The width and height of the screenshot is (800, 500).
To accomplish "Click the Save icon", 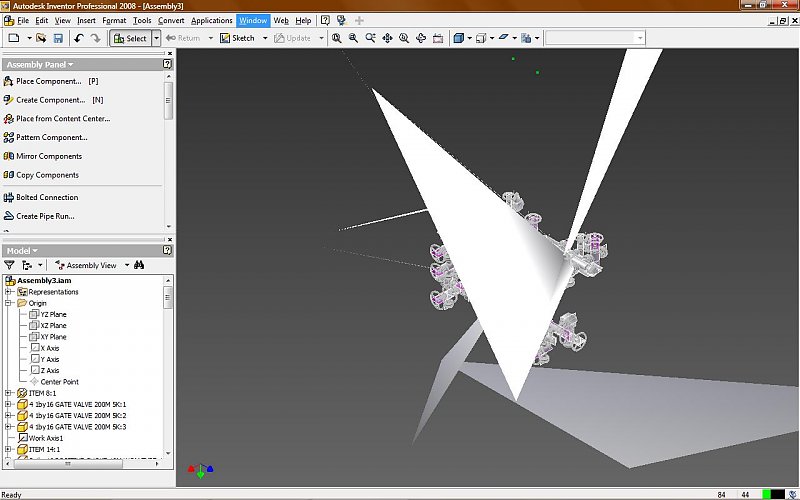I will [58, 38].
